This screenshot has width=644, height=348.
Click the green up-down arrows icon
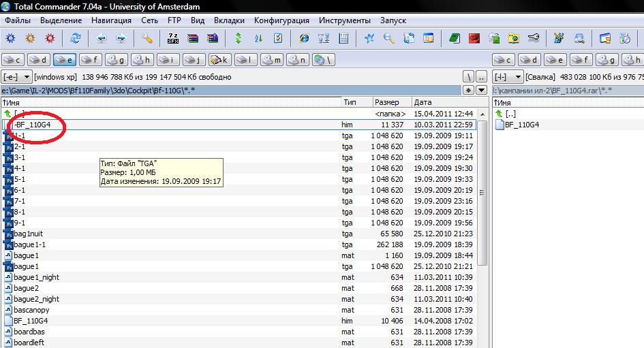(239, 39)
